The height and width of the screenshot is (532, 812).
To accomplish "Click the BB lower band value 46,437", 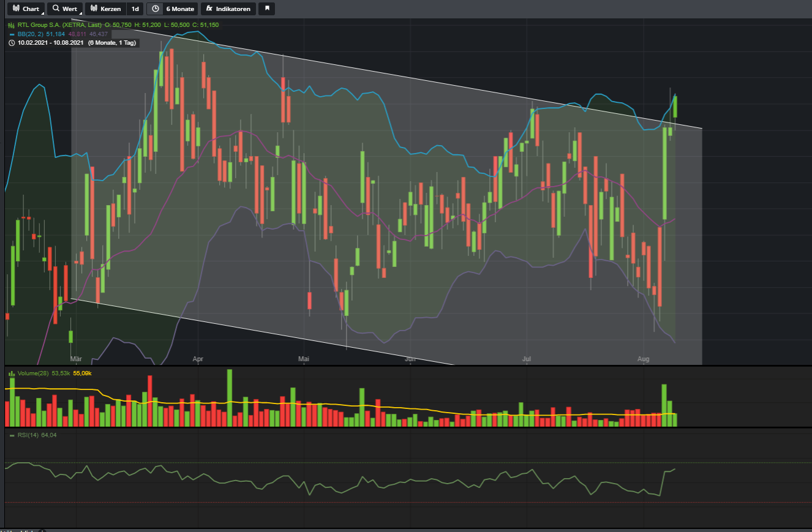I will (99, 34).
